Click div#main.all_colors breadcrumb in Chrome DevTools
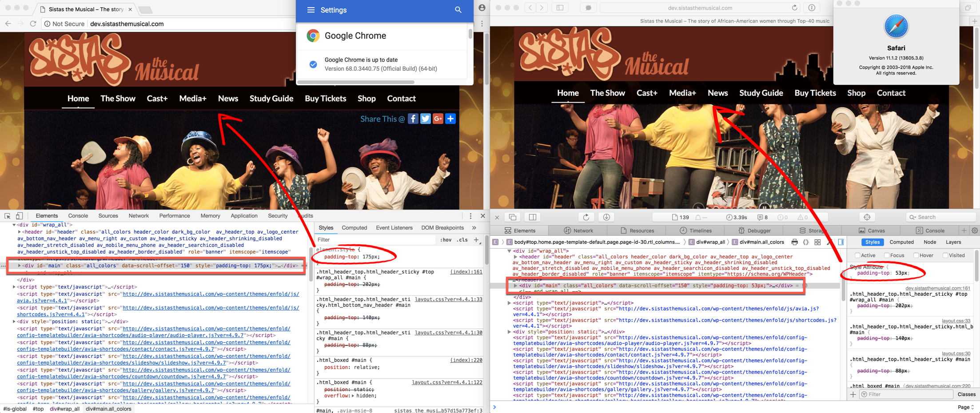The height and width of the screenshot is (413, 980). click(x=108, y=409)
